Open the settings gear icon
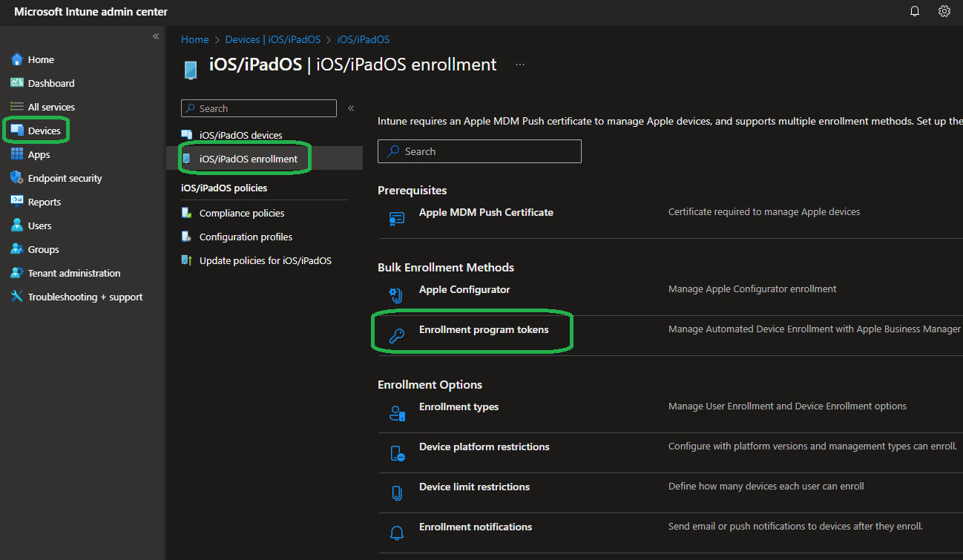The image size is (963, 560). pyautogui.click(x=944, y=11)
